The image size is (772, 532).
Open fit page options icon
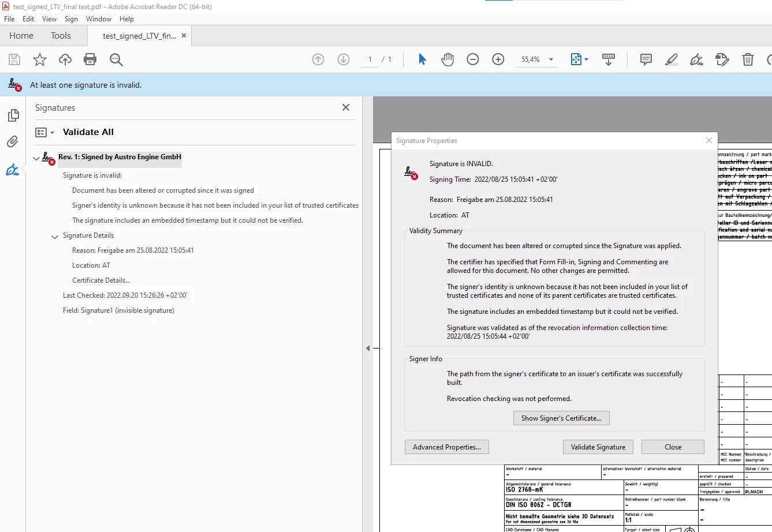click(579, 59)
